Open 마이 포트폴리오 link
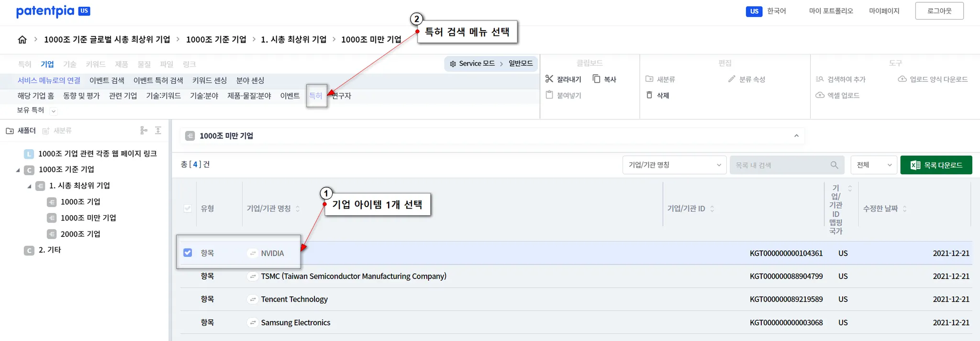The height and width of the screenshot is (341, 980). pyautogui.click(x=831, y=11)
